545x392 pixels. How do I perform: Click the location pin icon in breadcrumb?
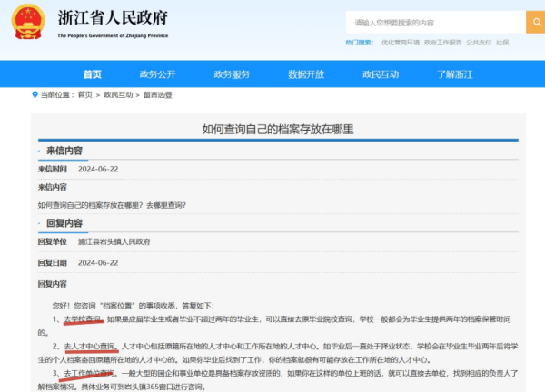point(35,94)
